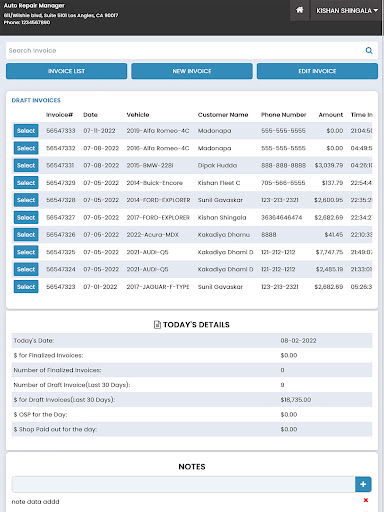Screen dimensions: 384x512
Task: Click amount $7,747.75
Action: [x=329, y=252]
